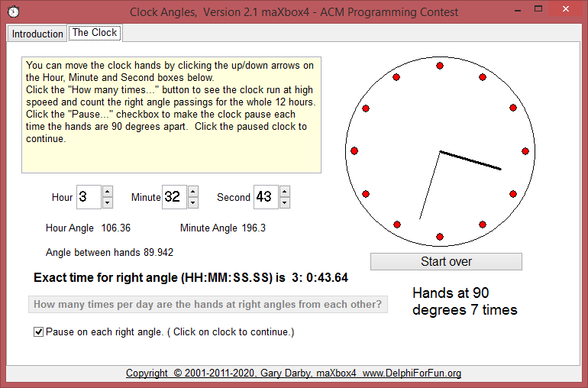Click the yellow instructions text box
This screenshot has height=388, width=588.
[171, 115]
